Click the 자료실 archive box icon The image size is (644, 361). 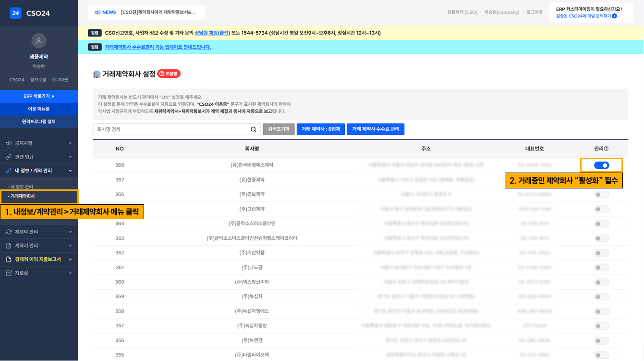click(x=8, y=273)
